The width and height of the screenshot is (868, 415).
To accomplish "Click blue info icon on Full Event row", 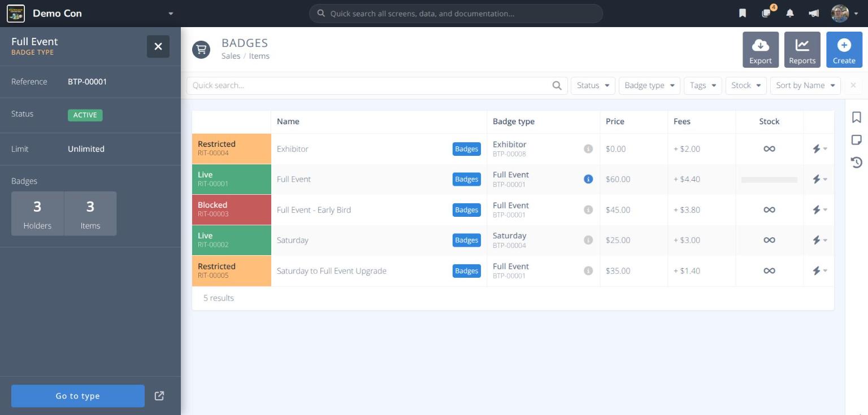I will pos(588,179).
